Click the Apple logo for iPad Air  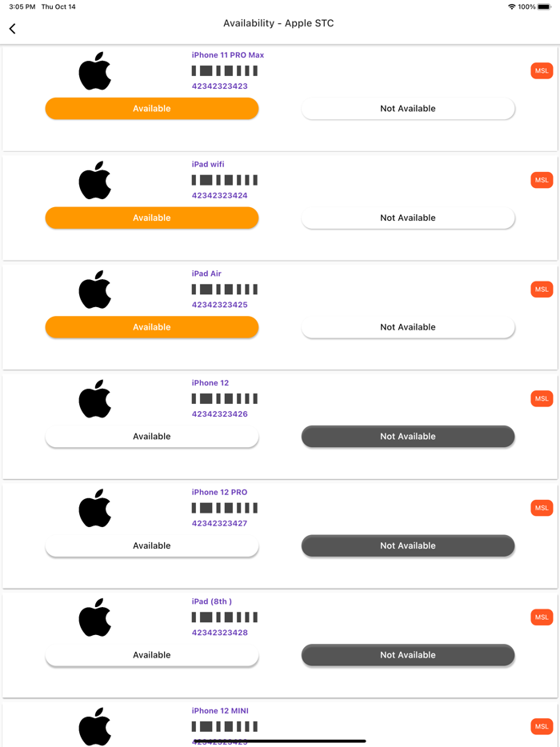[95, 290]
